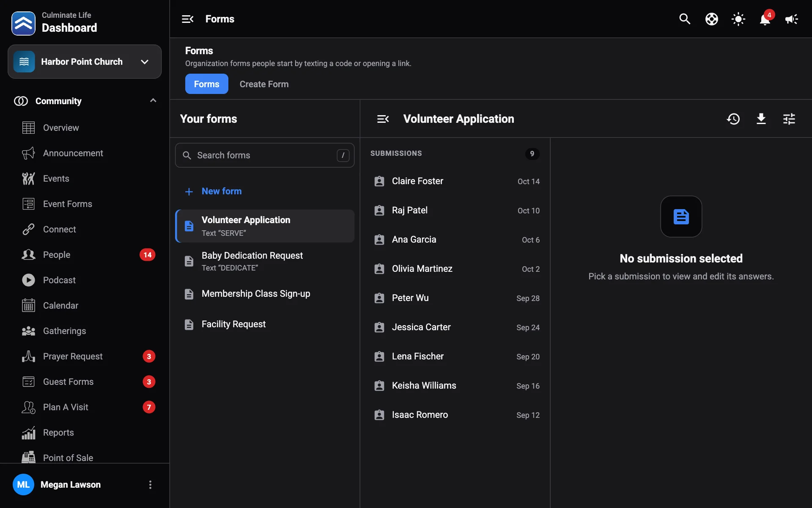Focus the Search forms field
812x508 pixels.
[x=265, y=155]
